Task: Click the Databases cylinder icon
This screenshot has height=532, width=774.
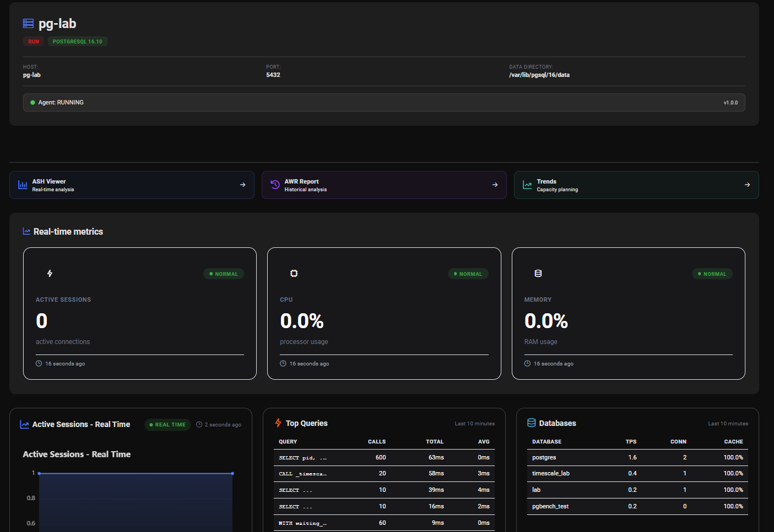Action: [x=532, y=423]
